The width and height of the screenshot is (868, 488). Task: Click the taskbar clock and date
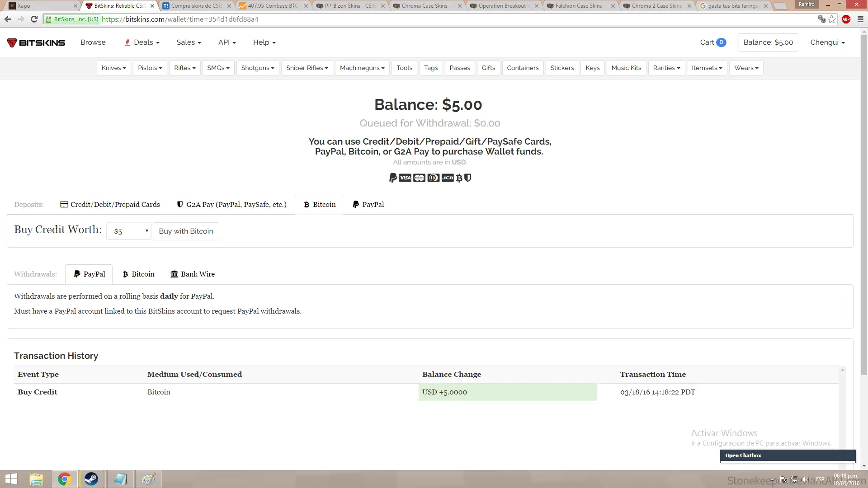846,479
